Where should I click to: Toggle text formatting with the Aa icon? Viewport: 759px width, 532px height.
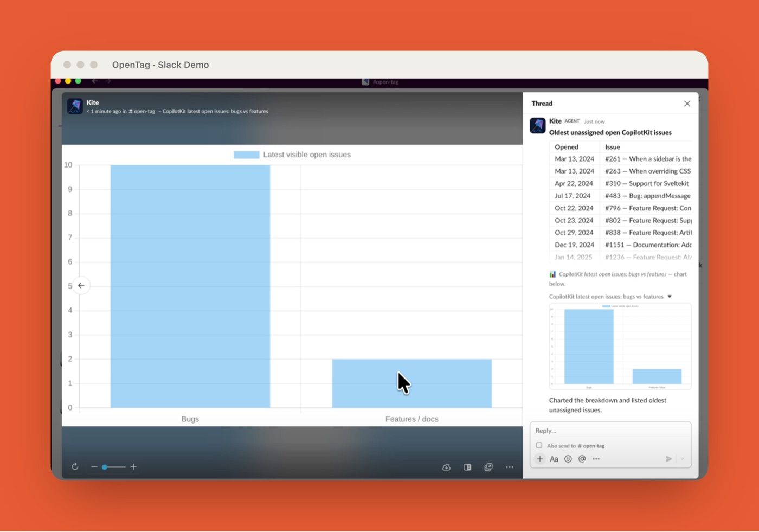point(554,459)
